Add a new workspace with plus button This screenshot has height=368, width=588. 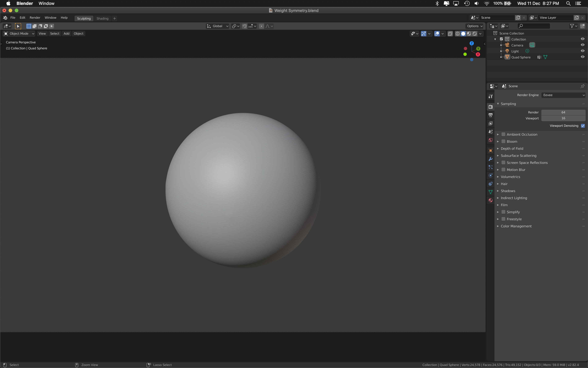coord(114,19)
